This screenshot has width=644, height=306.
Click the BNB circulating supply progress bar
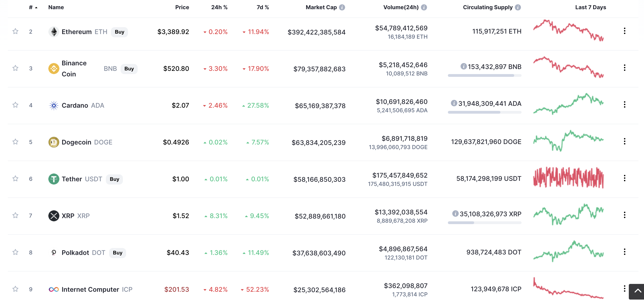pyautogui.click(x=484, y=75)
